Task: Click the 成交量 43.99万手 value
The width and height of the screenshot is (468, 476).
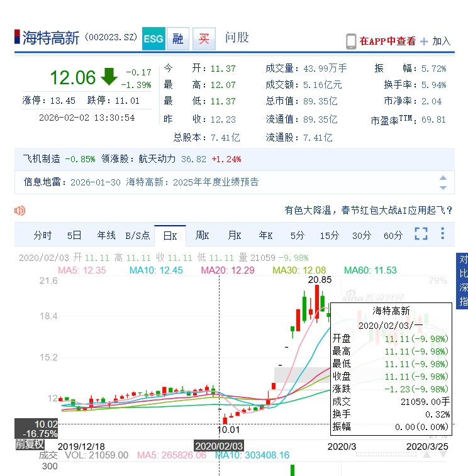Action: (325, 69)
